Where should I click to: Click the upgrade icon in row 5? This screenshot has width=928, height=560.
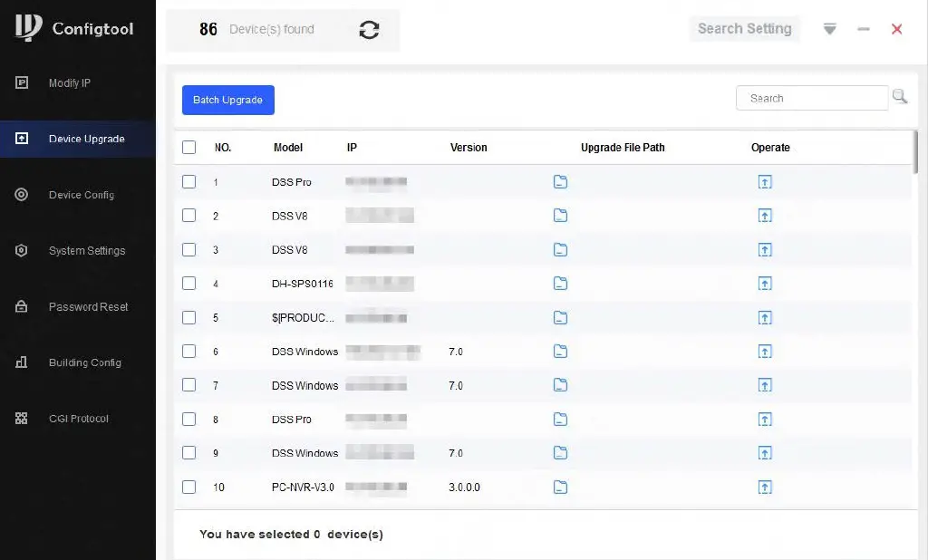point(765,318)
